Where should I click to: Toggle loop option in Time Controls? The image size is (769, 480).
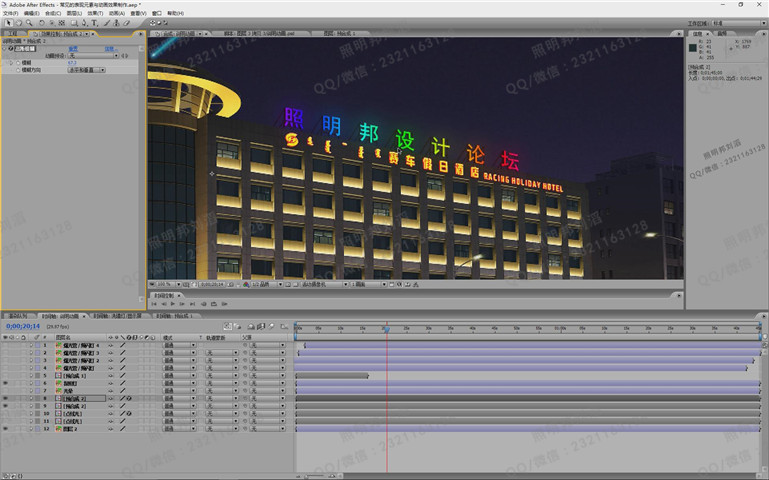point(213,304)
